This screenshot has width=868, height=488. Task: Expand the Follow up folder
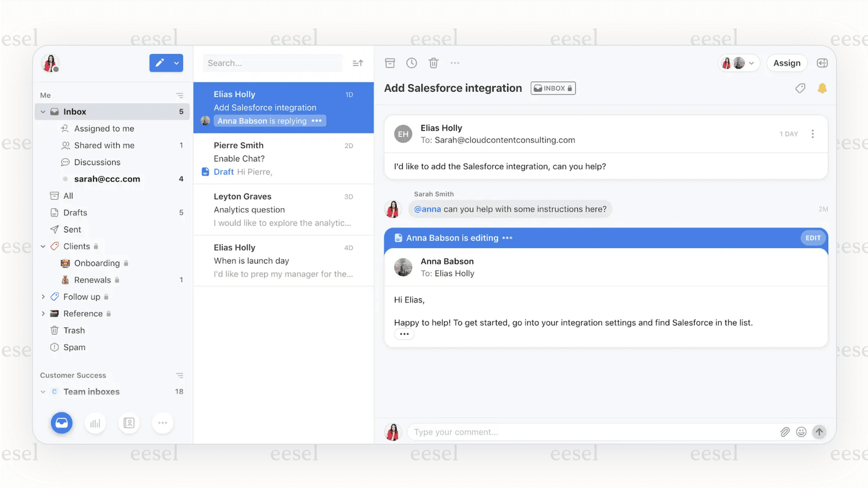pos(43,296)
